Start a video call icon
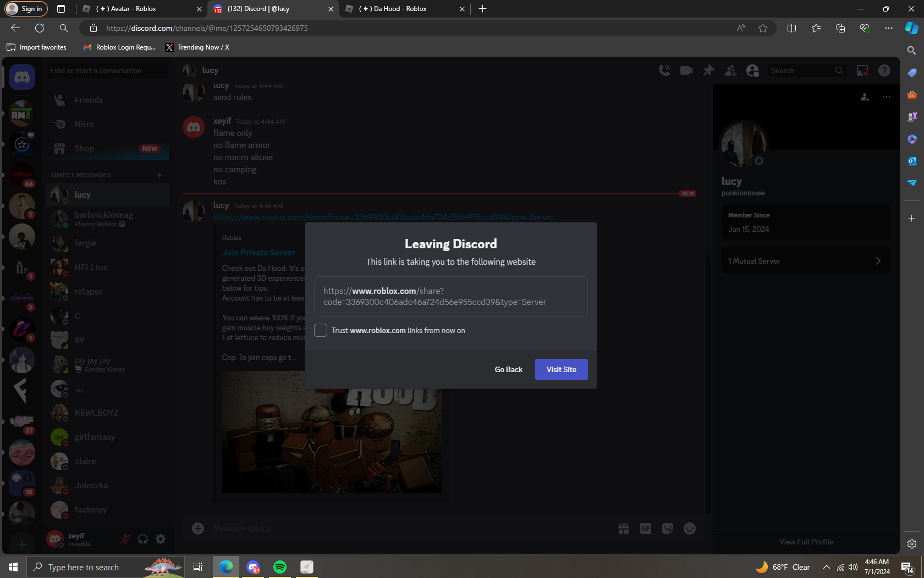Image resolution: width=924 pixels, height=578 pixels. [686, 70]
